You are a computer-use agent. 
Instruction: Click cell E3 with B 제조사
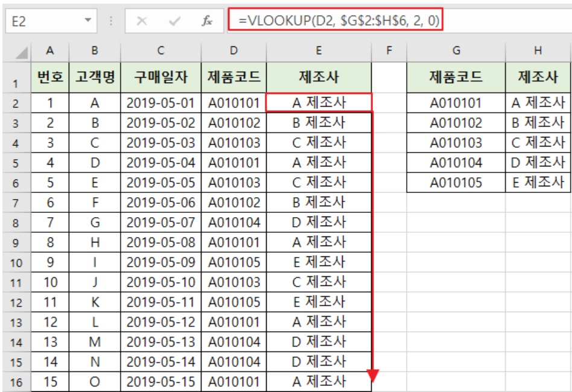(319, 123)
